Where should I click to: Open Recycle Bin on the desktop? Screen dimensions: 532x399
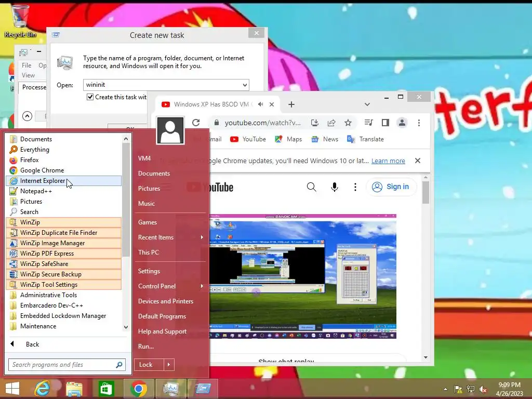(x=20, y=21)
